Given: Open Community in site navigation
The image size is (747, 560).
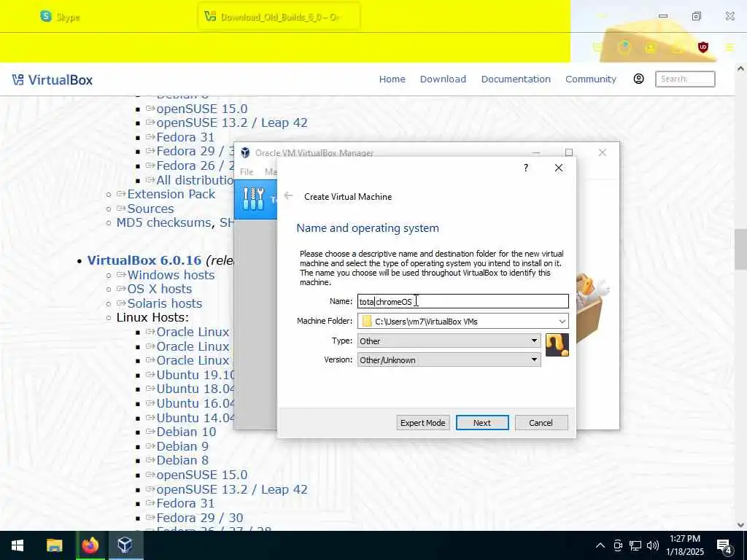Looking at the screenshot, I should pyautogui.click(x=591, y=79).
